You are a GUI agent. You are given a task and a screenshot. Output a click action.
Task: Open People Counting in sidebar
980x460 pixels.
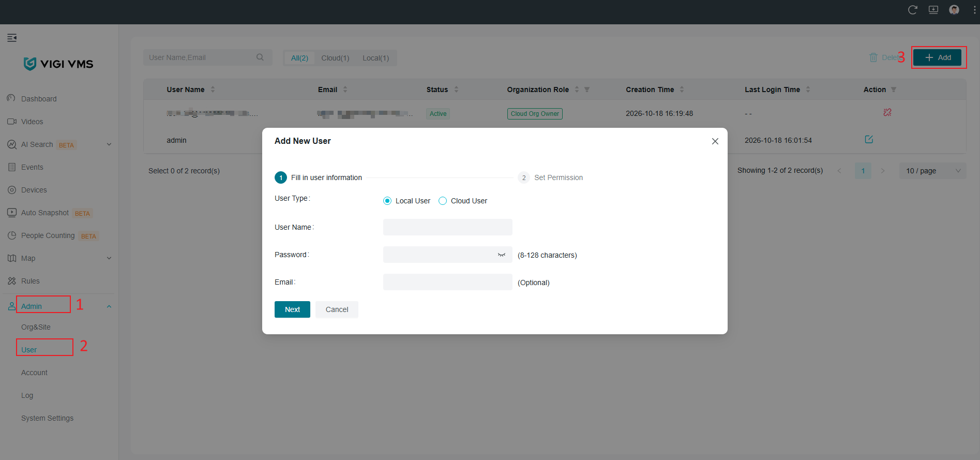pyautogui.click(x=48, y=235)
